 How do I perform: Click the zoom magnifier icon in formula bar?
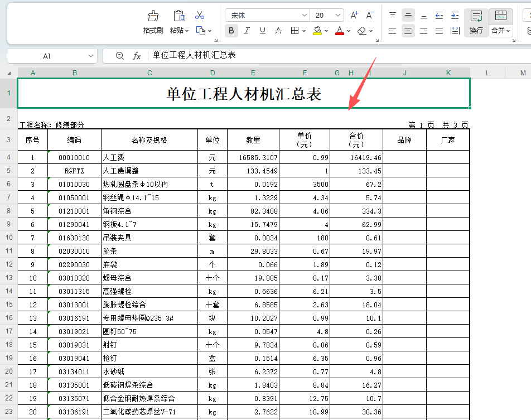[x=119, y=56]
